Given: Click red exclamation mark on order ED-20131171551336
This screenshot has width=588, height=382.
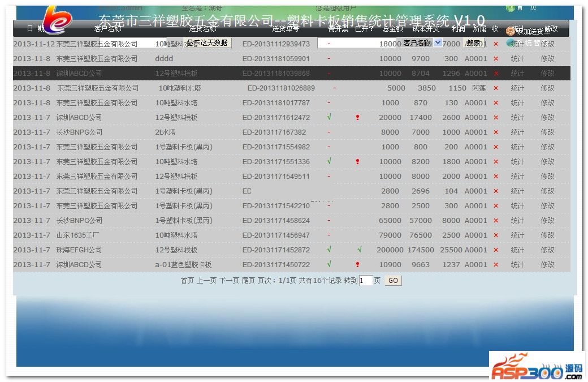Looking at the screenshot, I should (357, 162).
